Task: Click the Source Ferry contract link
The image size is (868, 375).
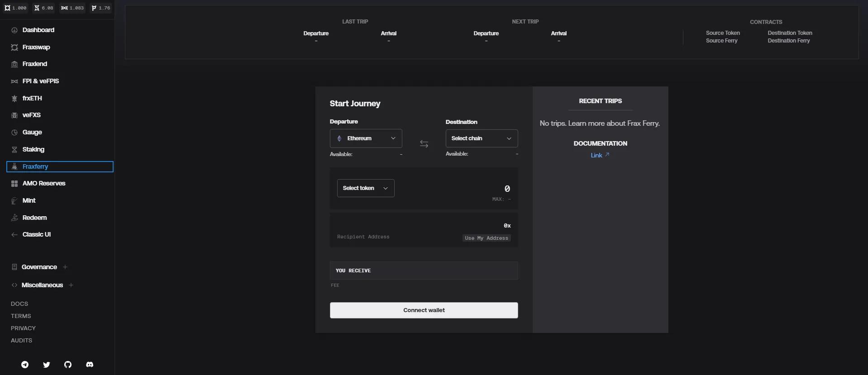Action: click(722, 41)
